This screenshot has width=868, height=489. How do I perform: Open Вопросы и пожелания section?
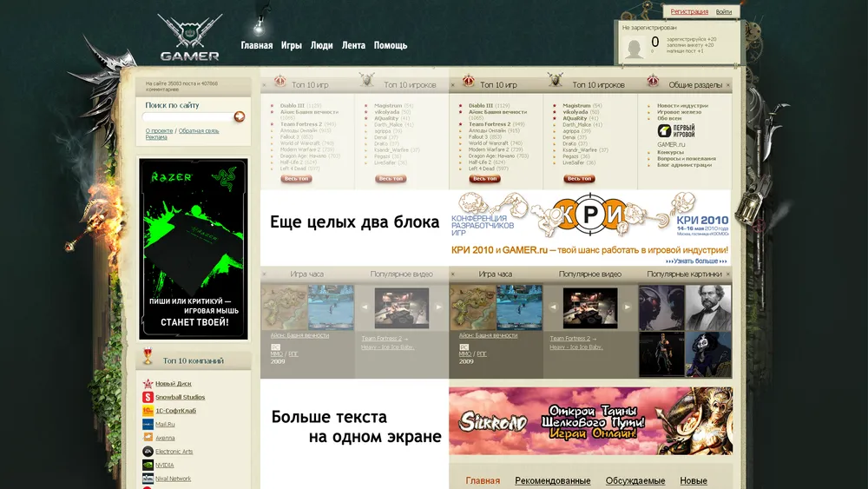click(x=687, y=158)
